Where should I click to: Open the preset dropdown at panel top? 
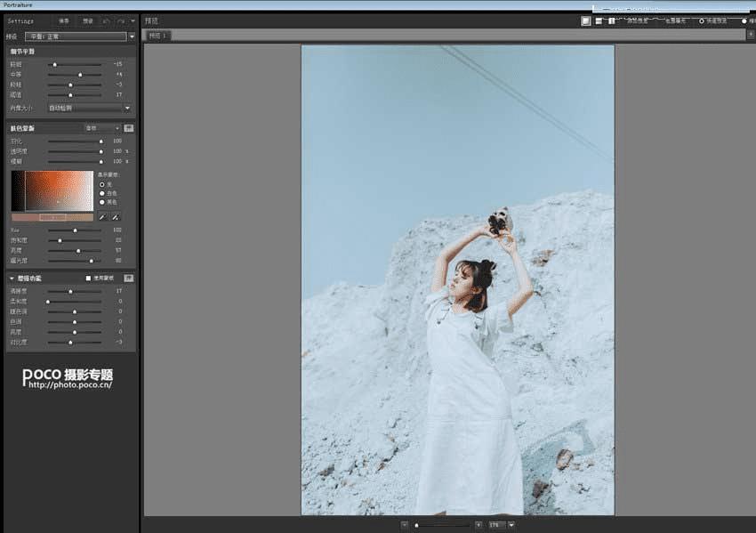132,36
